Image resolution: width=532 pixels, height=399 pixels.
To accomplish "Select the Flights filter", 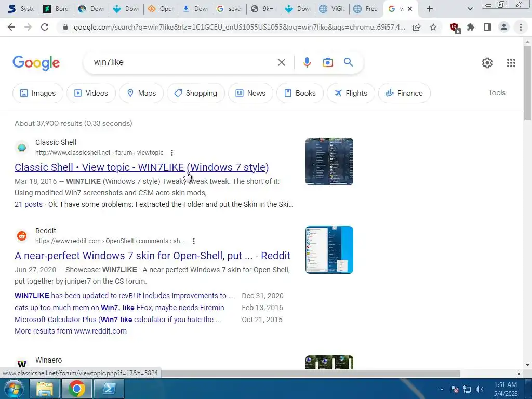I will tap(351, 93).
